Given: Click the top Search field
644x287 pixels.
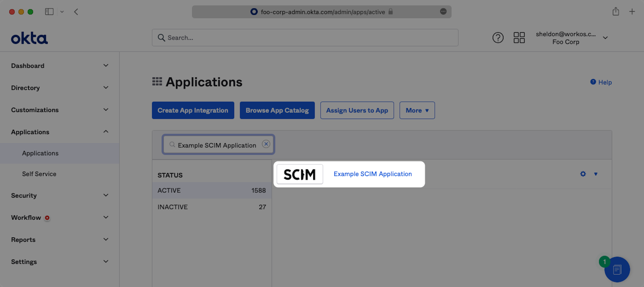Looking at the screenshot, I should [305, 38].
